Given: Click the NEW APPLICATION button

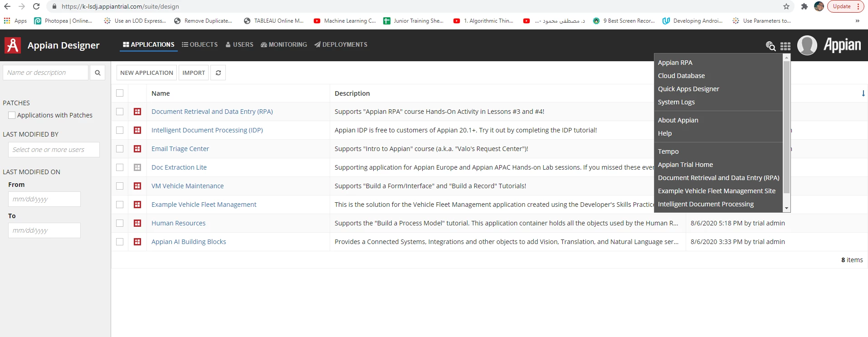Looking at the screenshot, I should pyautogui.click(x=146, y=73).
